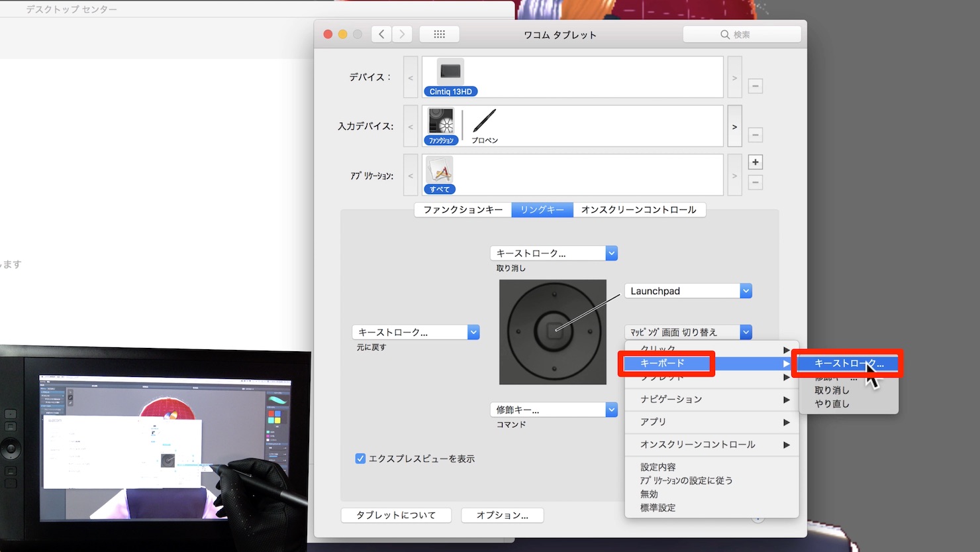Viewport: 980px width, 552px height.
Task: Choose 取り消し in the keyboard submenu
Action: pos(848,390)
